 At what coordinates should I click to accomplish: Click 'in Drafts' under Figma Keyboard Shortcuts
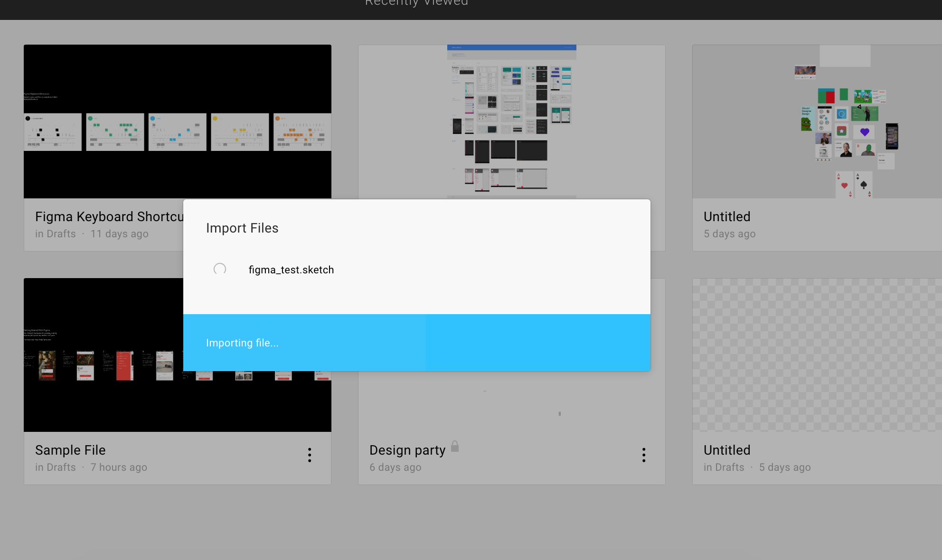(56, 233)
